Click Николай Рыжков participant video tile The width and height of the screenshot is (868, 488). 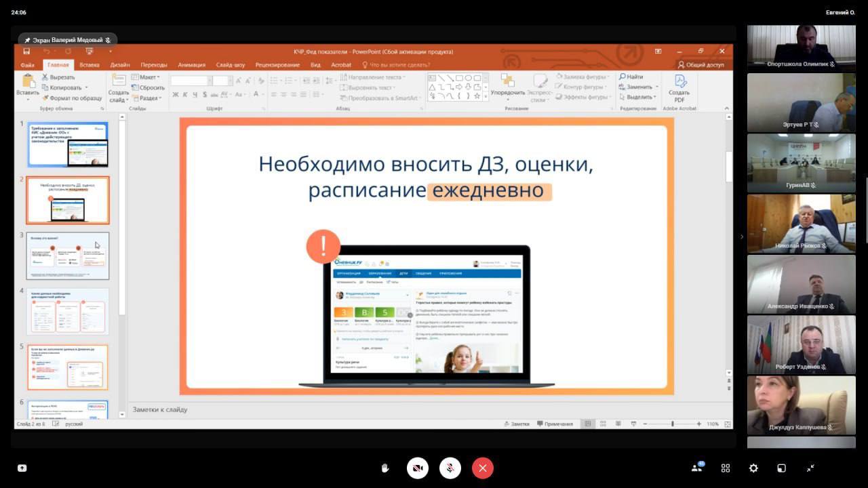(x=802, y=224)
